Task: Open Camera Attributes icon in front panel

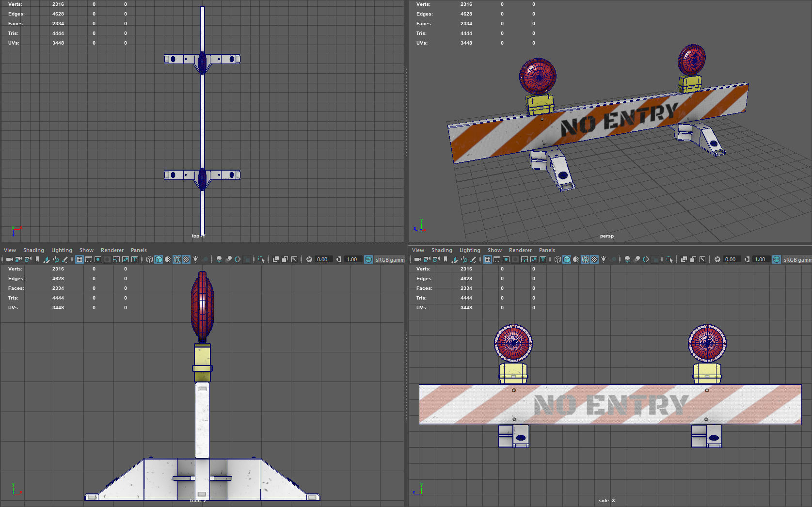Action: pyautogui.click(x=28, y=259)
